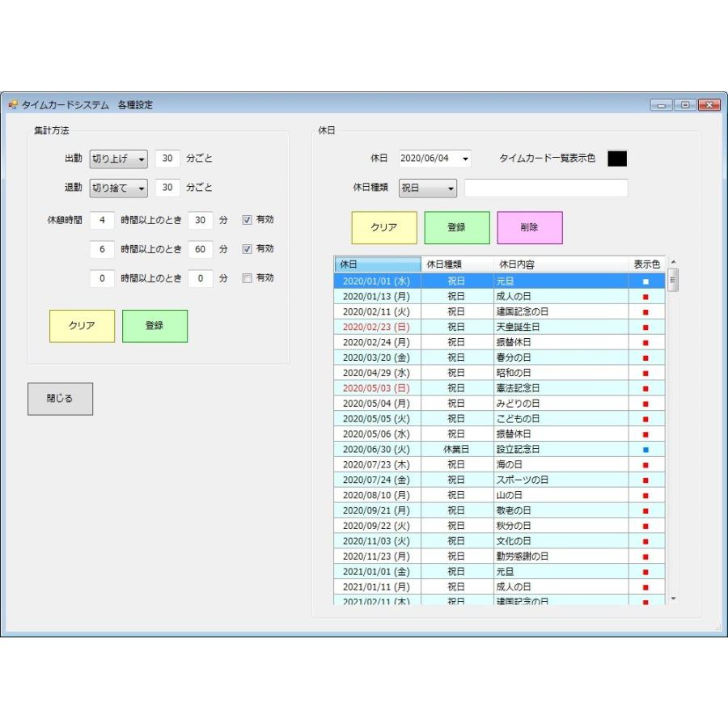This screenshot has height=728, width=728.
Task: Open 退勤 rounding dropdown 切り捨て
Action: point(118,188)
